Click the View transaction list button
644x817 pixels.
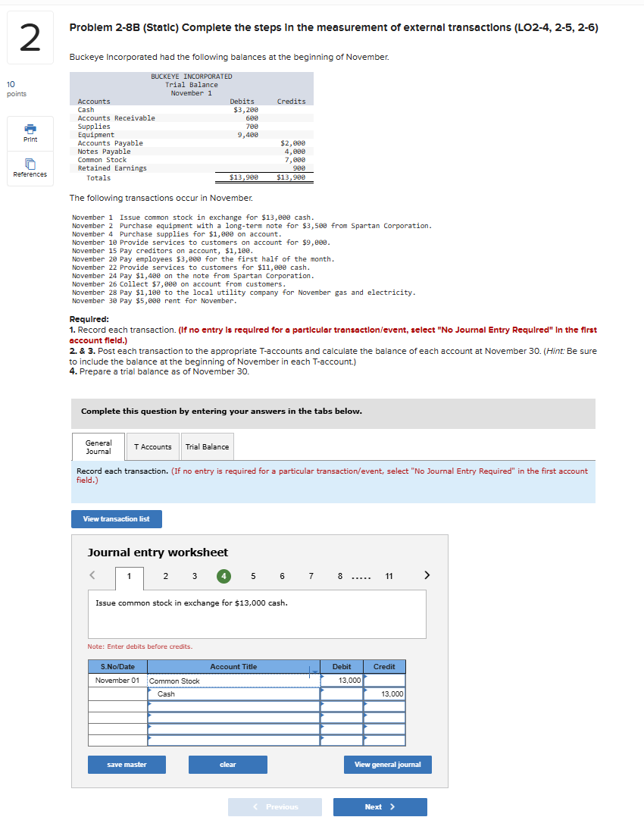pos(117,519)
